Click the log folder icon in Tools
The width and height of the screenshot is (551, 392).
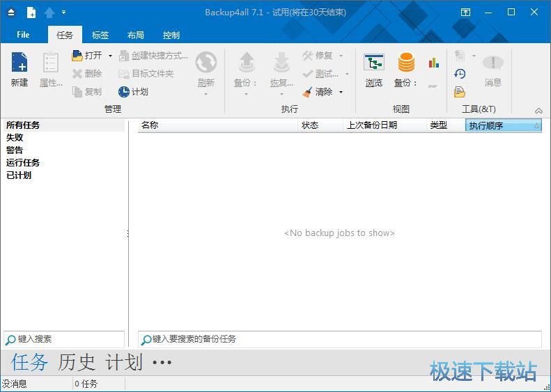[460, 92]
